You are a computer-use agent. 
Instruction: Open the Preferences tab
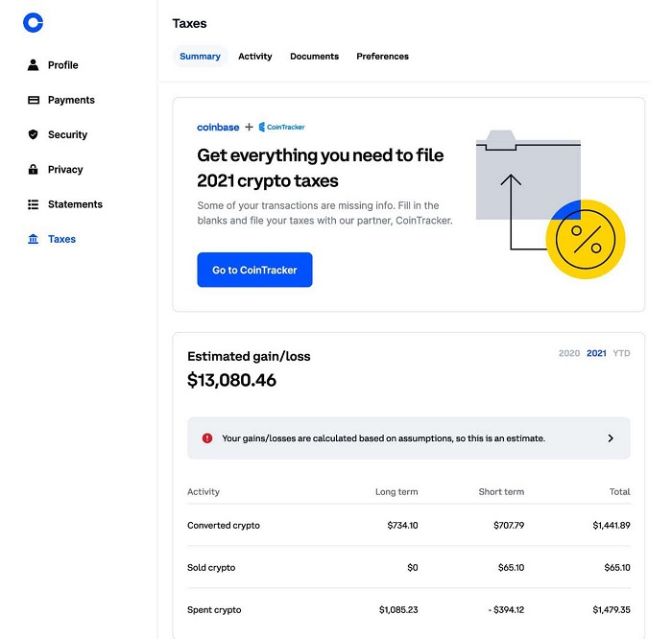coord(382,57)
